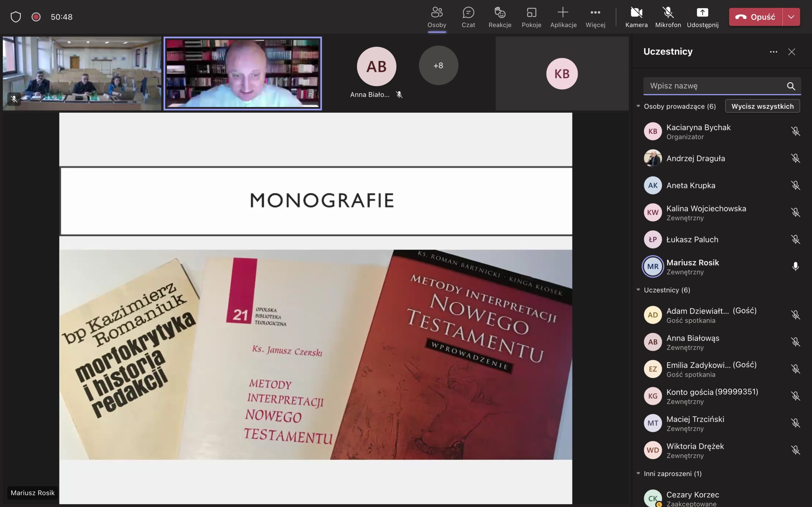Click the Wpisz nazwę search field
The width and height of the screenshot is (812, 507).
pyautogui.click(x=715, y=86)
